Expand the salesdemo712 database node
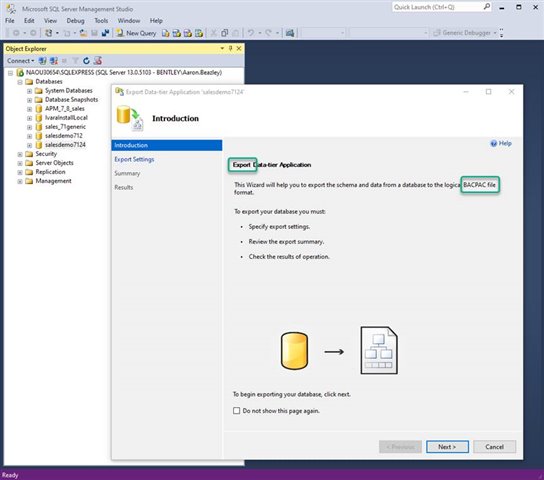The height and width of the screenshot is (480, 544). (x=29, y=136)
